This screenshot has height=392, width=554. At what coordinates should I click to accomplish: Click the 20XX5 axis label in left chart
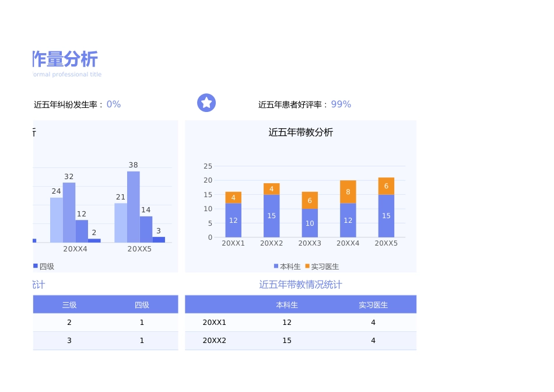139,249
